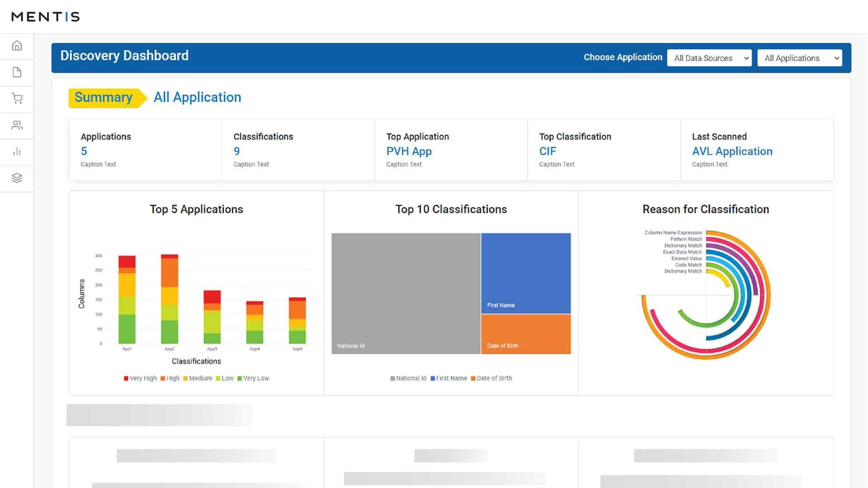Toggle the National Id legend item

click(408, 379)
